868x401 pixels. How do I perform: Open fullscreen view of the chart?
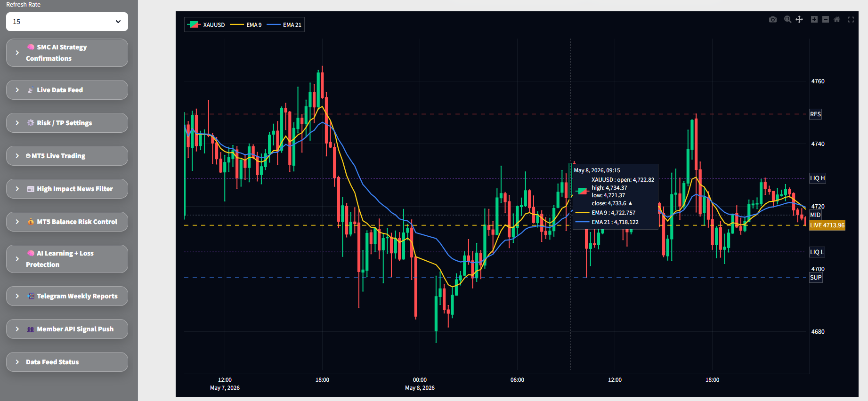[851, 19]
